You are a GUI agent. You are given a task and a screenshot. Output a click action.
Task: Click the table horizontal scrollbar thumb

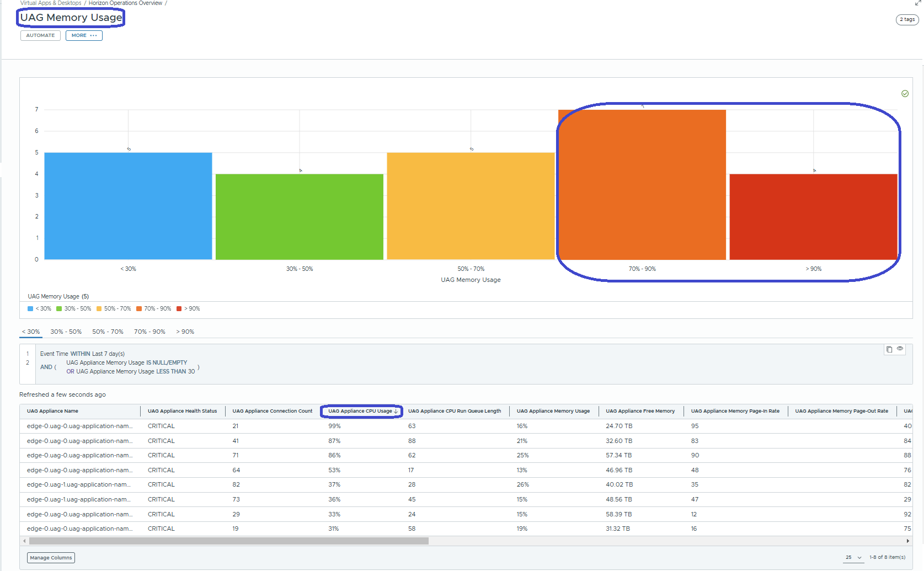(x=228, y=541)
